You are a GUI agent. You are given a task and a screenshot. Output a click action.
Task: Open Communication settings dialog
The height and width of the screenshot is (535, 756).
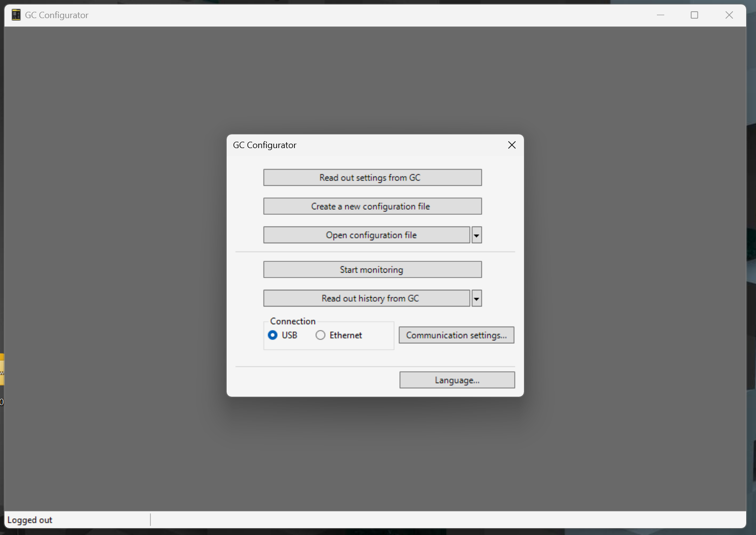456,335
